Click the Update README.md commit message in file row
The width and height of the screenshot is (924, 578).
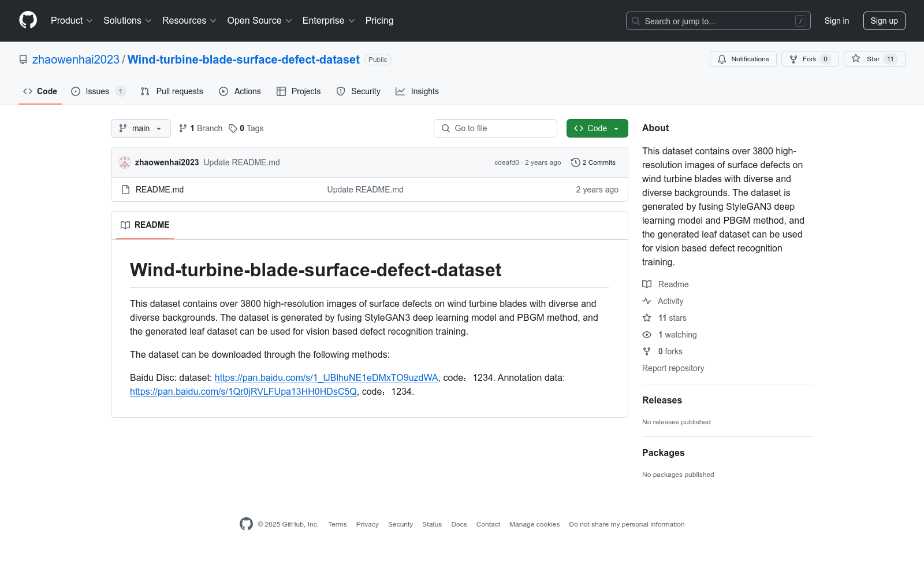tap(365, 190)
